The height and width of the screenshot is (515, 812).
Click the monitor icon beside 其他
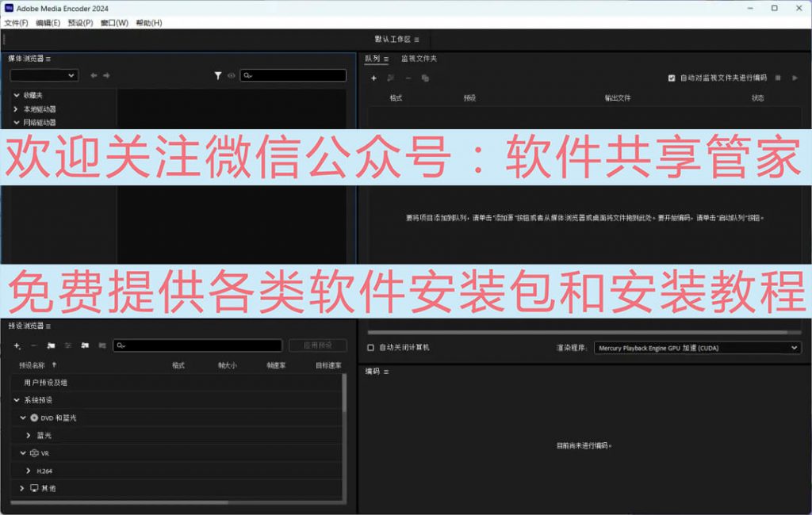point(34,488)
